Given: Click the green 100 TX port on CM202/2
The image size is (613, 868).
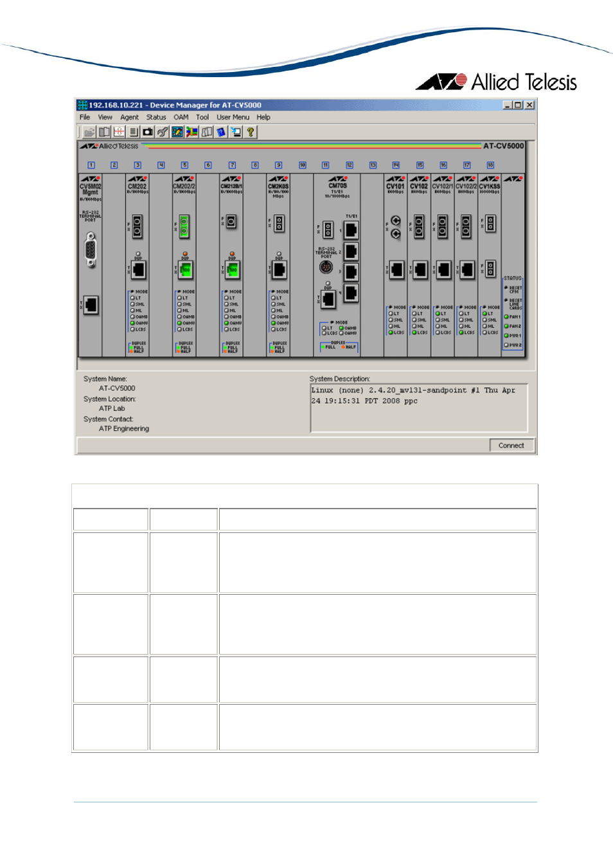Looking at the screenshot, I should click(x=185, y=270).
